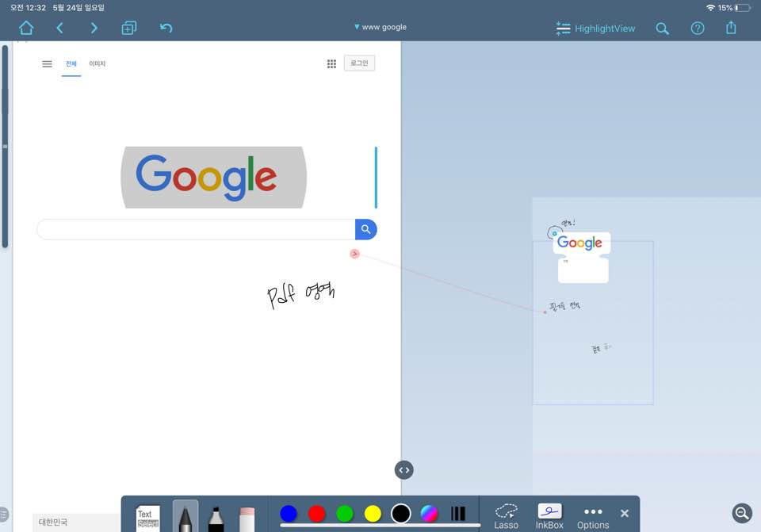761x532 pixels.
Task: Open the help question mark icon
Action: tap(698, 29)
